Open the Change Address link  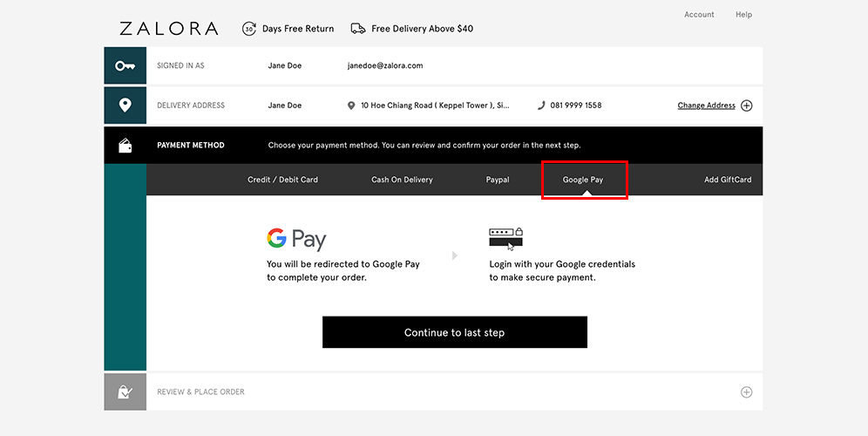(x=707, y=106)
